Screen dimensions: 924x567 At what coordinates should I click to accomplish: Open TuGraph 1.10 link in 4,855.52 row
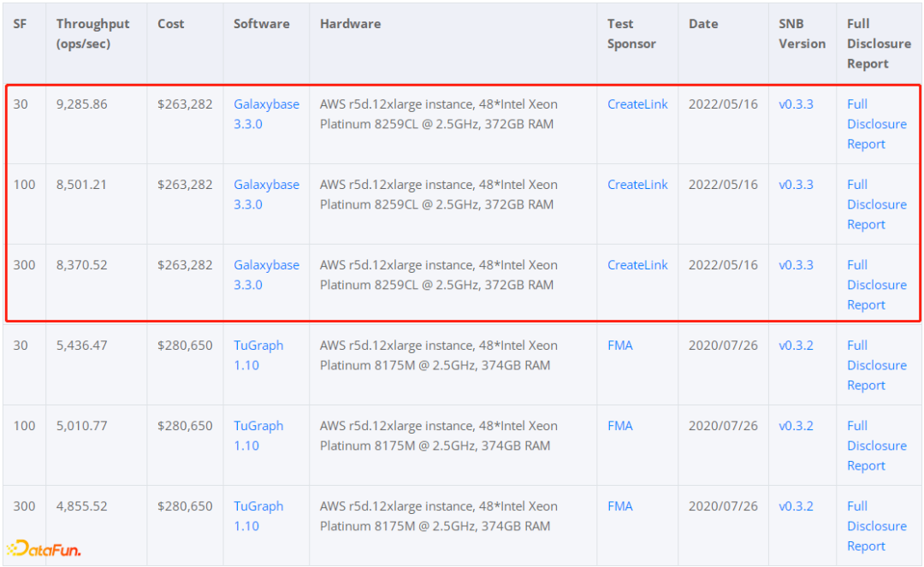[x=258, y=516]
